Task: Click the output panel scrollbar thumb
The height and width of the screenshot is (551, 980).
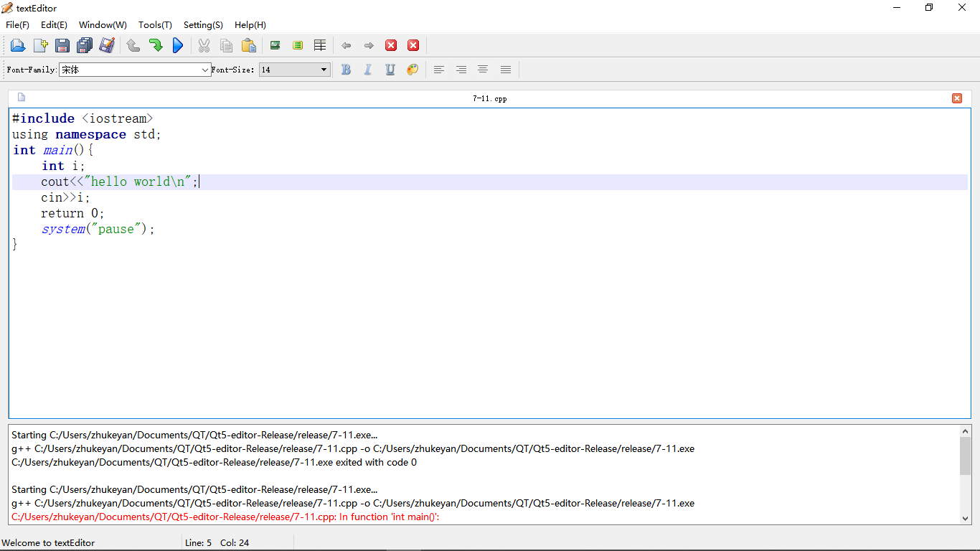Action: 965,456
